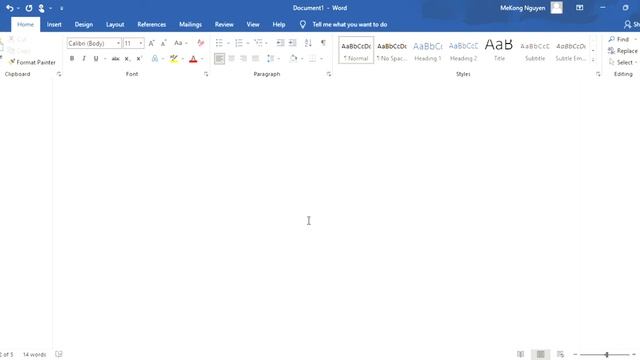This screenshot has height=360, width=640.
Task: Click the Center alignment icon
Action: [x=231, y=58]
